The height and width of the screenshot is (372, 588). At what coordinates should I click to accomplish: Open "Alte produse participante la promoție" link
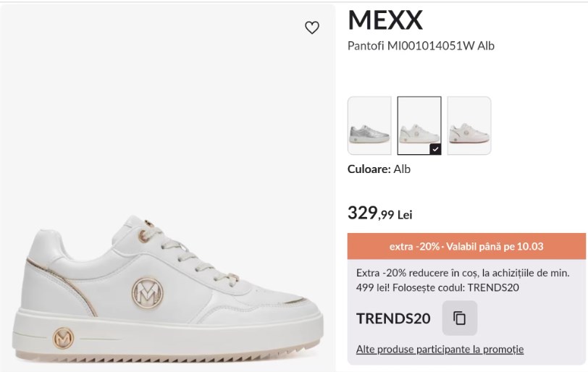(440, 350)
